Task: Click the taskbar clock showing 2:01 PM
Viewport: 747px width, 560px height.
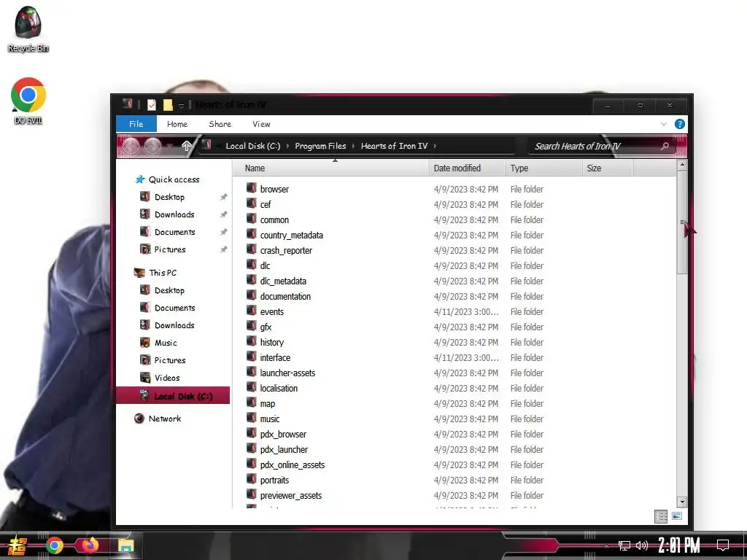Action: (679, 545)
